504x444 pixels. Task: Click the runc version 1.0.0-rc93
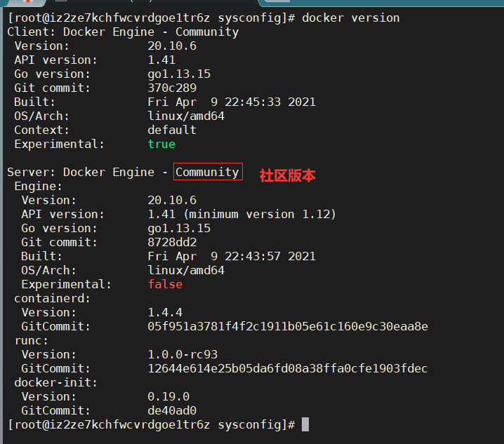(x=183, y=354)
